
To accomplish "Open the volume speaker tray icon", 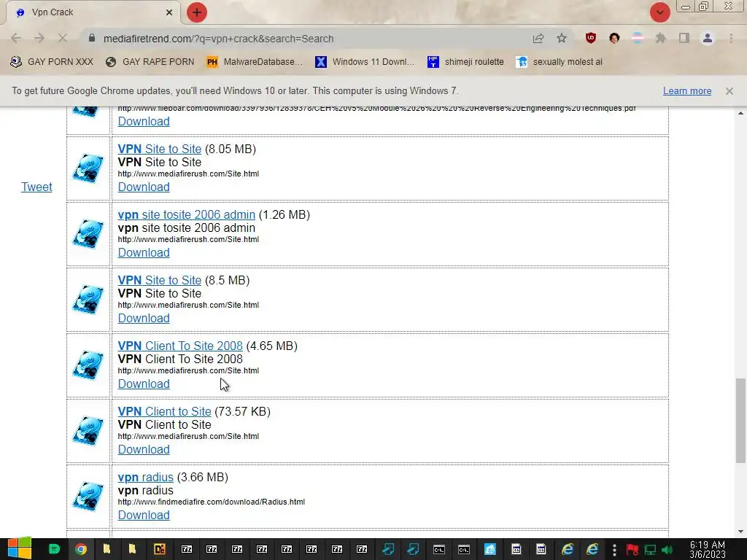I will coord(667,550).
